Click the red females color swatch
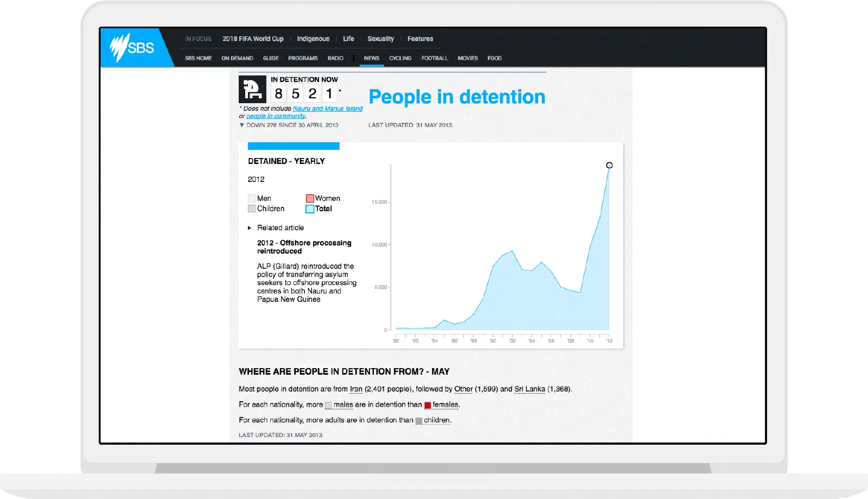The width and height of the screenshot is (868, 499). (x=427, y=405)
